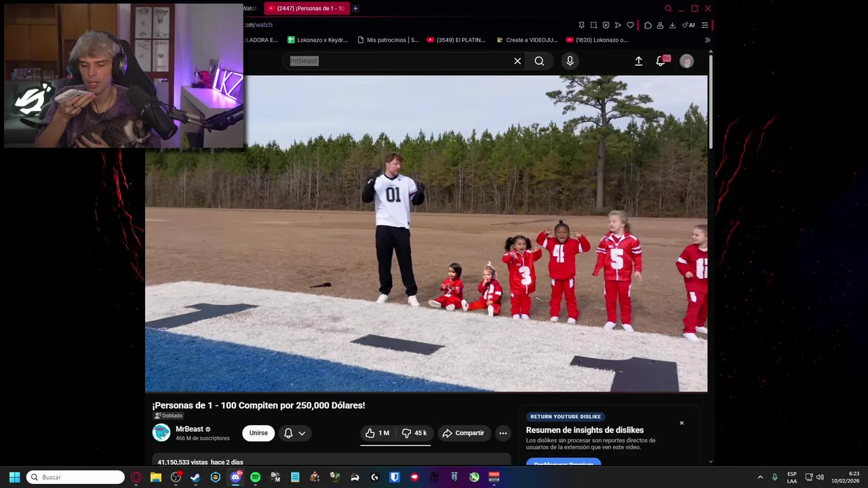
Task: Click the video player showing MrBeast
Action: pos(426,233)
